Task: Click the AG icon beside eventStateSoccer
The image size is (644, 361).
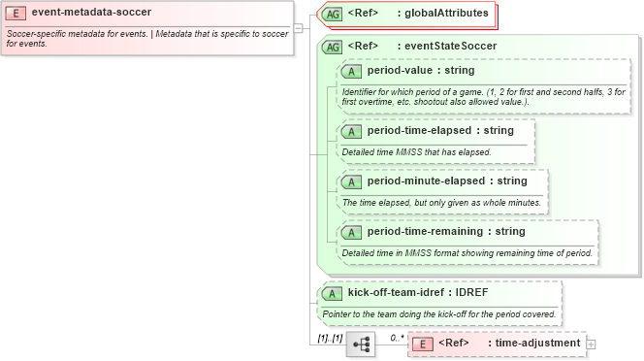Action: [x=332, y=48]
